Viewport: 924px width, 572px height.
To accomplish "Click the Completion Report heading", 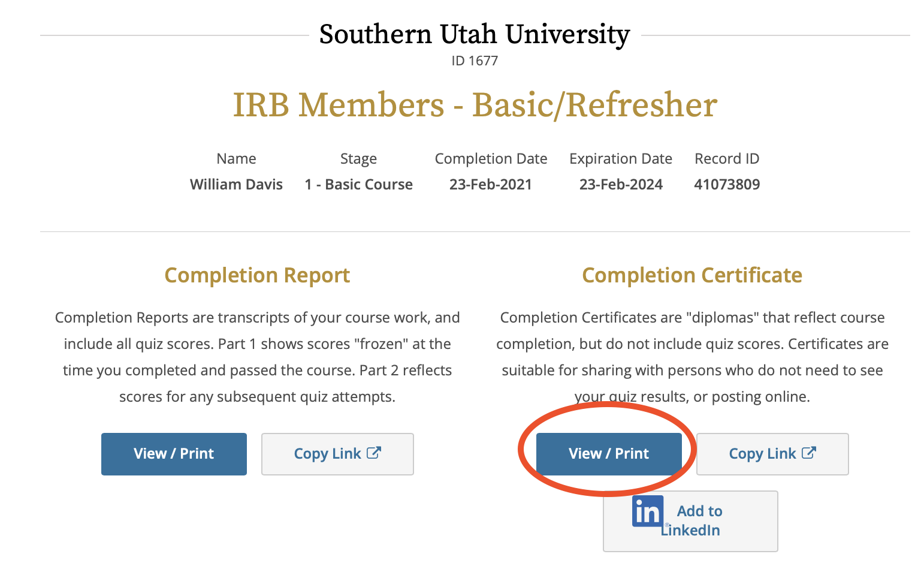I will 257,275.
